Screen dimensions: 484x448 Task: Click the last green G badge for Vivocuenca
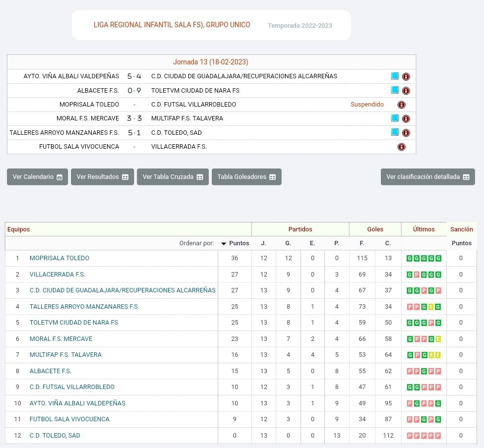pyautogui.click(x=438, y=419)
